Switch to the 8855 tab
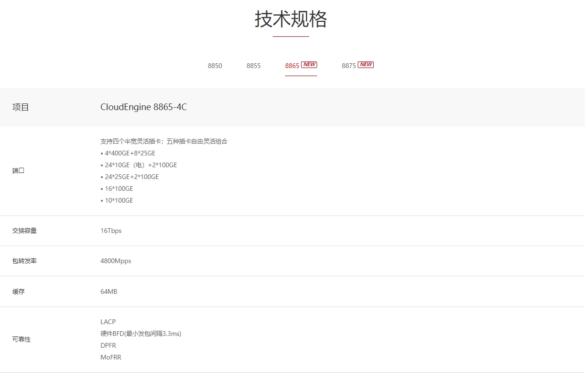 (253, 66)
